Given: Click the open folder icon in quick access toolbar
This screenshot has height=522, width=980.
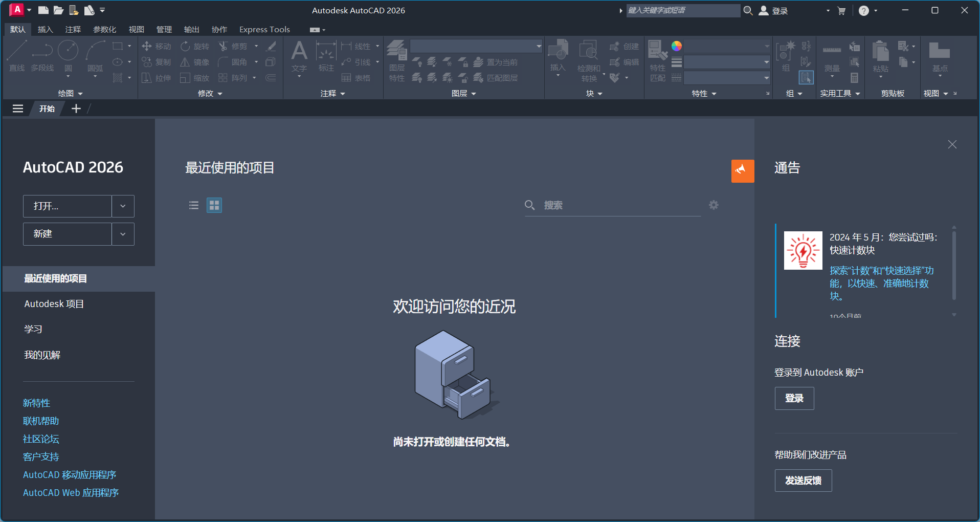Looking at the screenshot, I should click(x=58, y=10).
